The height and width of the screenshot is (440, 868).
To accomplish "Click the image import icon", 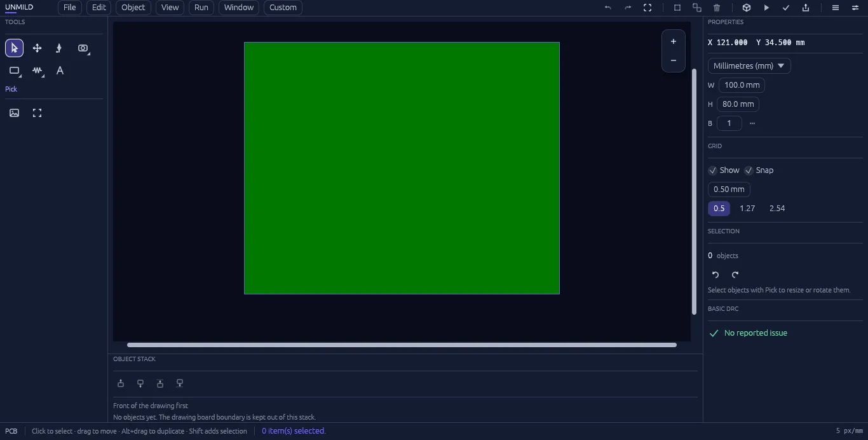I will pos(14,113).
